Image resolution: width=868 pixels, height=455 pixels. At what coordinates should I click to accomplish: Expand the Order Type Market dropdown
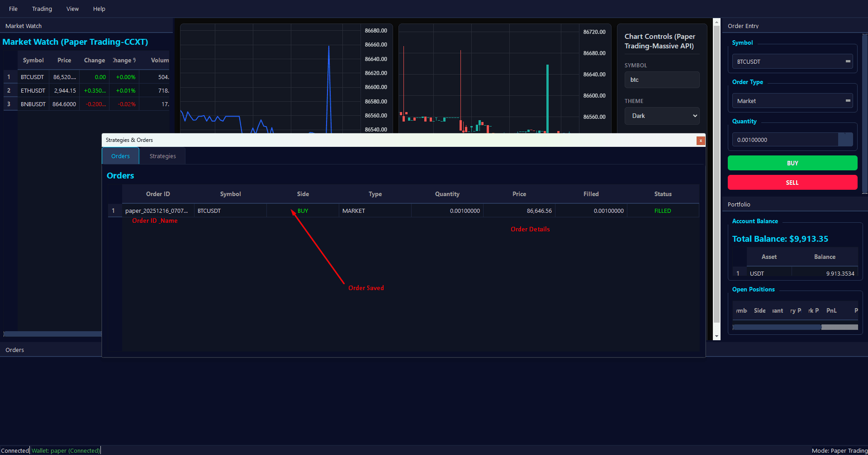792,101
